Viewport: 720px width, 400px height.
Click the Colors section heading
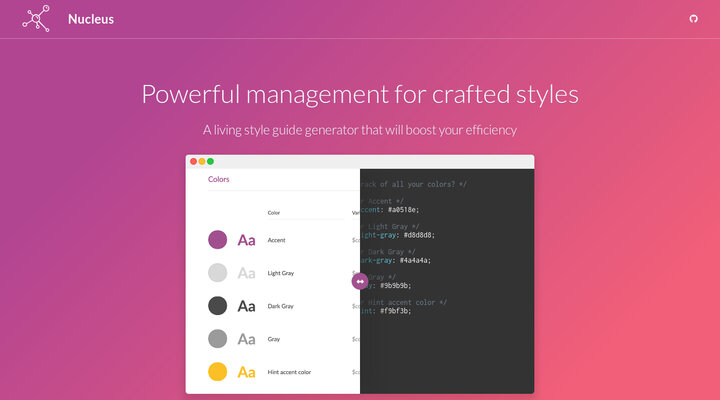click(219, 179)
